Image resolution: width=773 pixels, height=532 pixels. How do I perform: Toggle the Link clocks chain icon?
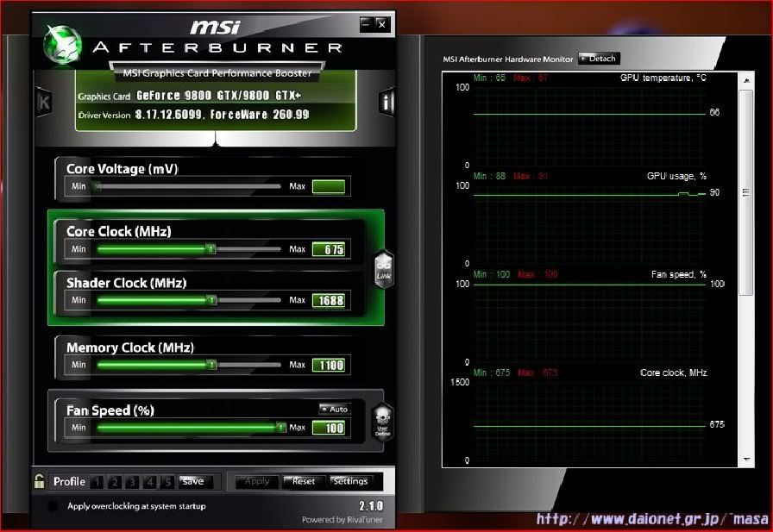[x=384, y=269]
